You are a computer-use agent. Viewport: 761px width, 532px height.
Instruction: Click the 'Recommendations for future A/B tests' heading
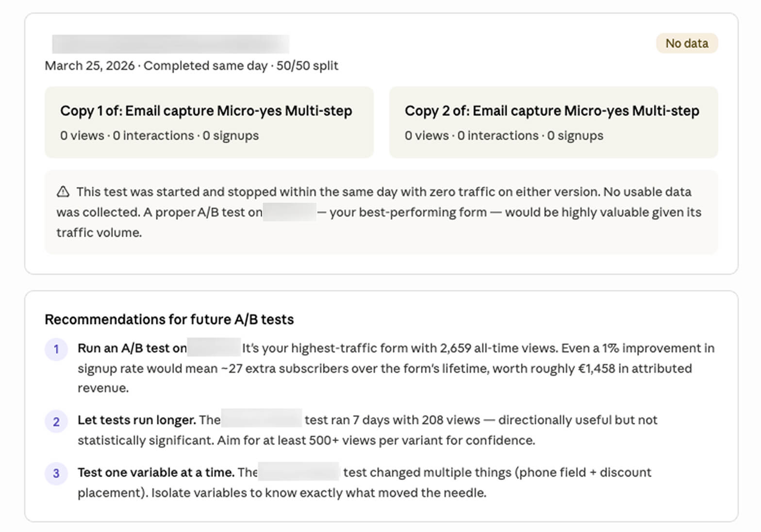169,319
